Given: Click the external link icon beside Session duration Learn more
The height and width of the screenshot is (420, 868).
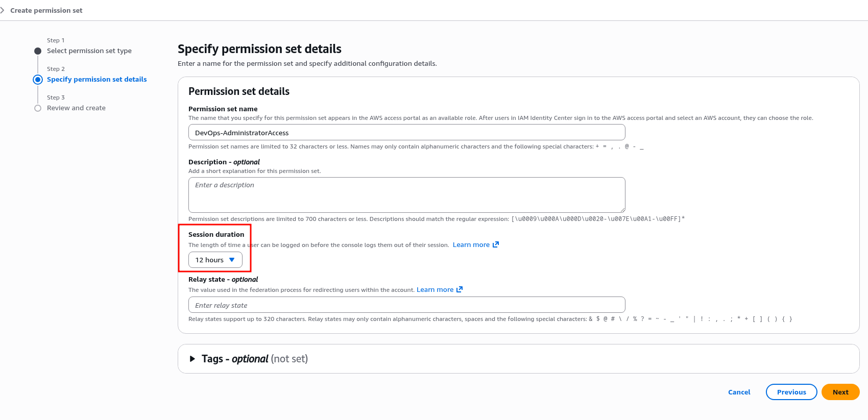Looking at the screenshot, I should coord(495,245).
